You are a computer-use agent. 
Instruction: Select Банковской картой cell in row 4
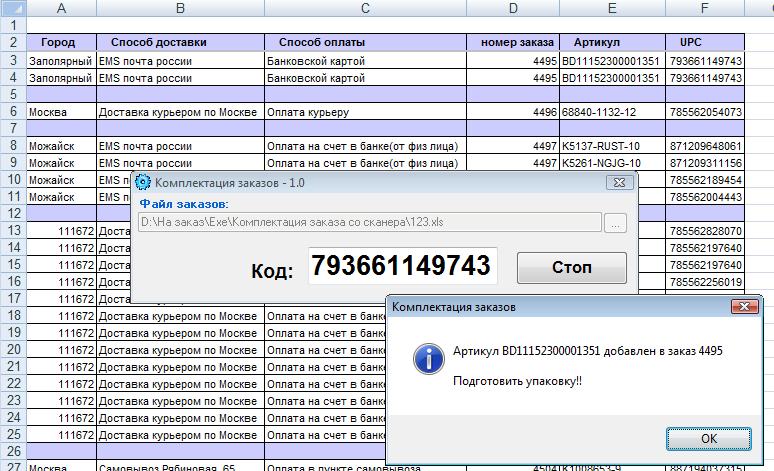tap(365, 78)
